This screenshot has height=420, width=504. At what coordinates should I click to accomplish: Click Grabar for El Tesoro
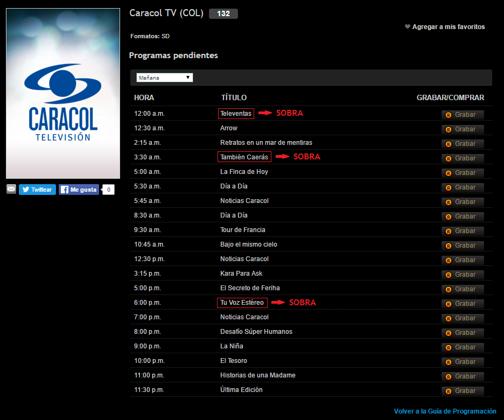463,362
